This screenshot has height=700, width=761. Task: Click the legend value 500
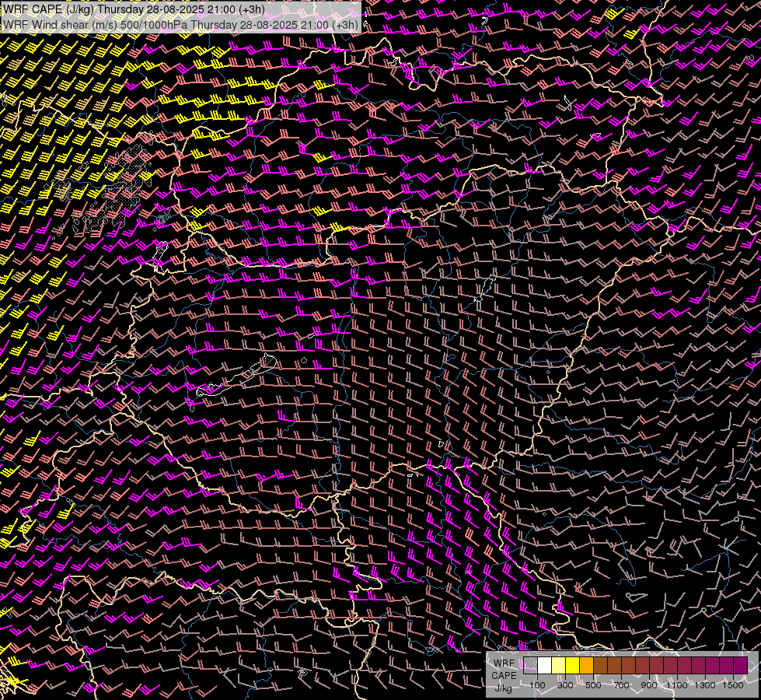(x=593, y=685)
